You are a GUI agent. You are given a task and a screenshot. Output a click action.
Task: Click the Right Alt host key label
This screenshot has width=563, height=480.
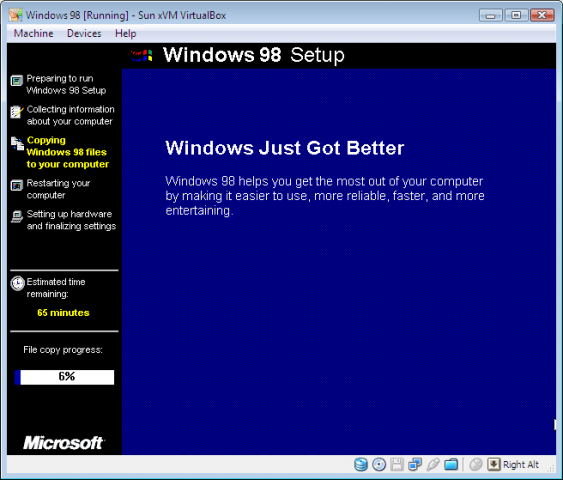521,465
